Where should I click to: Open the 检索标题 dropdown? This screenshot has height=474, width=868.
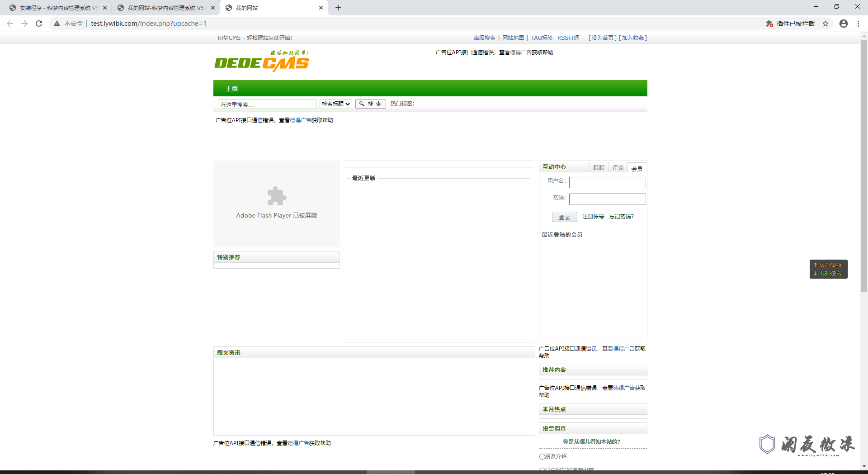(x=335, y=104)
